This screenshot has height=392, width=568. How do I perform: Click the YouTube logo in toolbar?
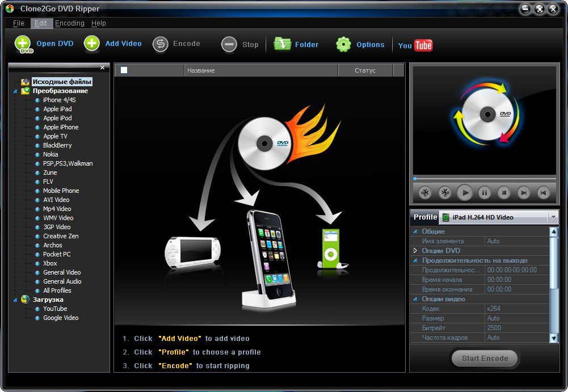[x=415, y=45]
